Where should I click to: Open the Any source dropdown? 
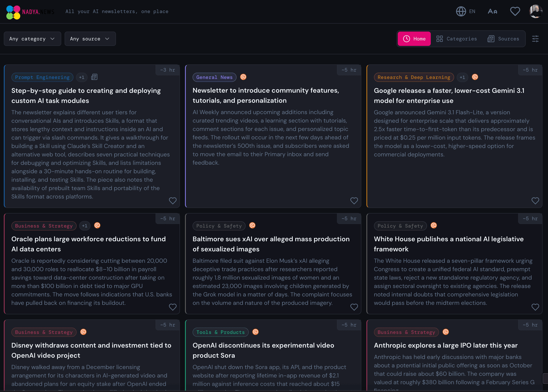(90, 39)
